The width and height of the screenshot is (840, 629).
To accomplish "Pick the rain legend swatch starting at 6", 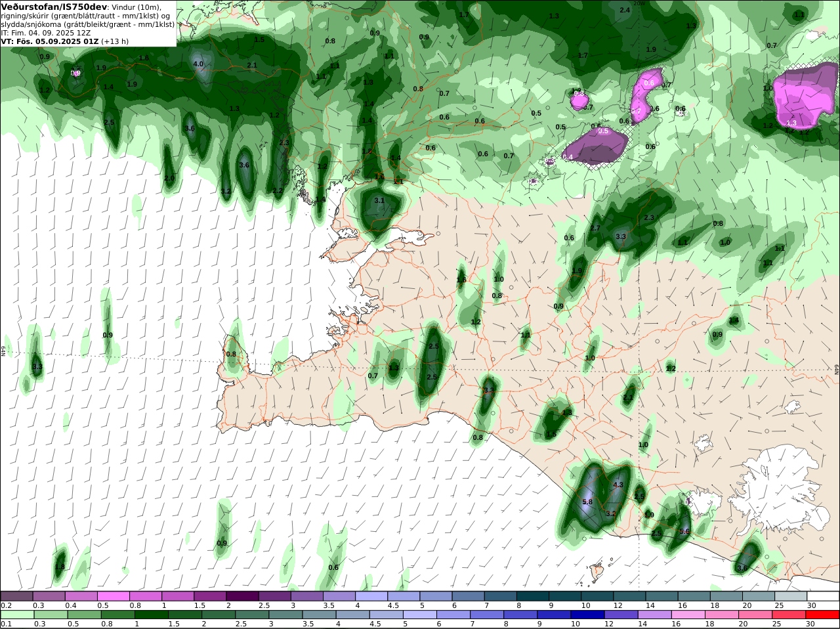I will (x=453, y=615).
